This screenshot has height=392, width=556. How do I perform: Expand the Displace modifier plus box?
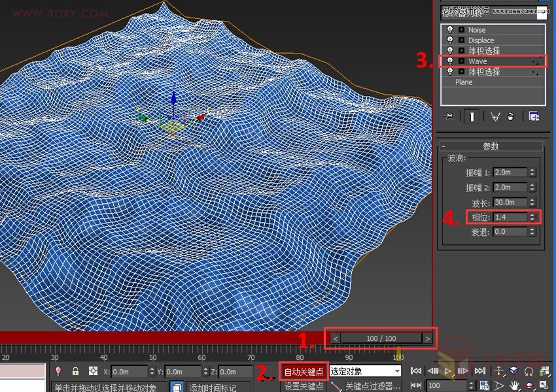click(461, 40)
